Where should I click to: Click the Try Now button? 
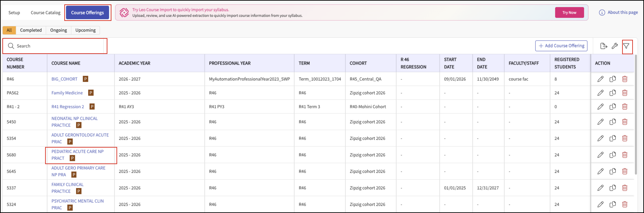click(569, 12)
